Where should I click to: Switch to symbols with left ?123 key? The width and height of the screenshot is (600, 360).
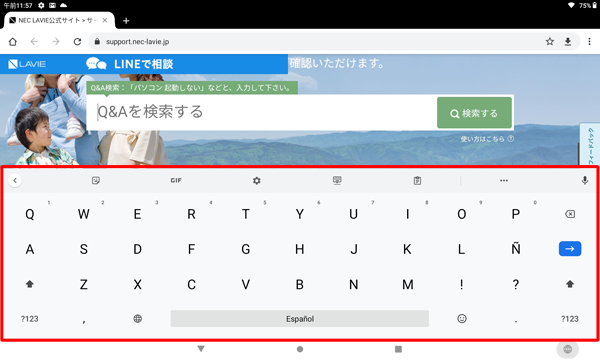click(x=30, y=319)
